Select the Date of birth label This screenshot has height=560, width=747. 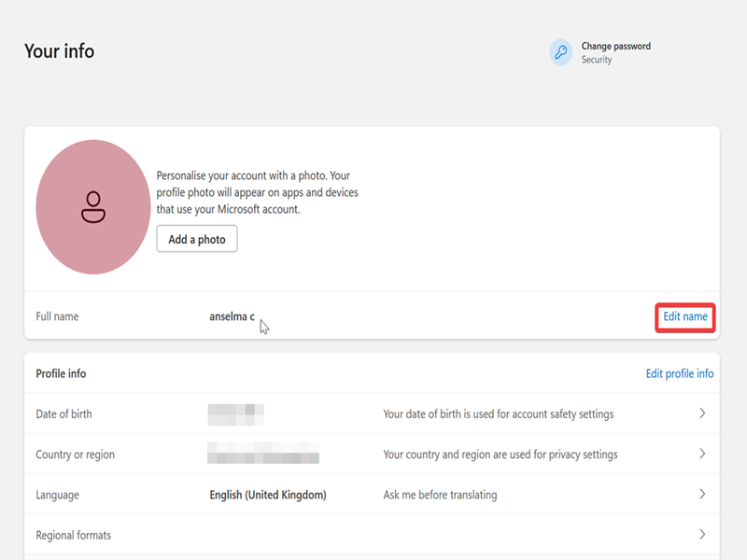click(63, 413)
